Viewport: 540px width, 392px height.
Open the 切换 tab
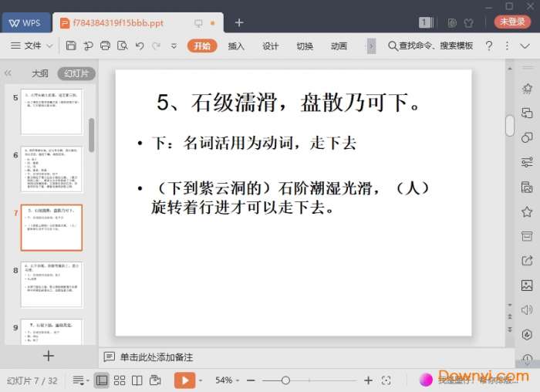click(x=305, y=46)
